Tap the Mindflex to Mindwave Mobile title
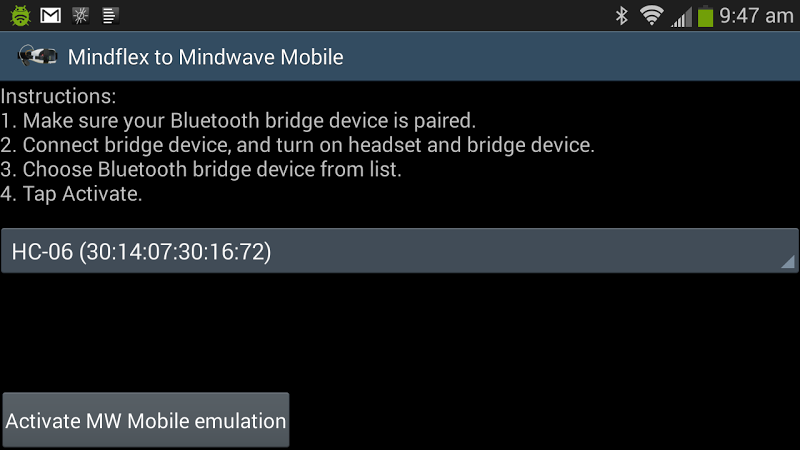This screenshot has height=450, width=800. click(x=206, y=57)
